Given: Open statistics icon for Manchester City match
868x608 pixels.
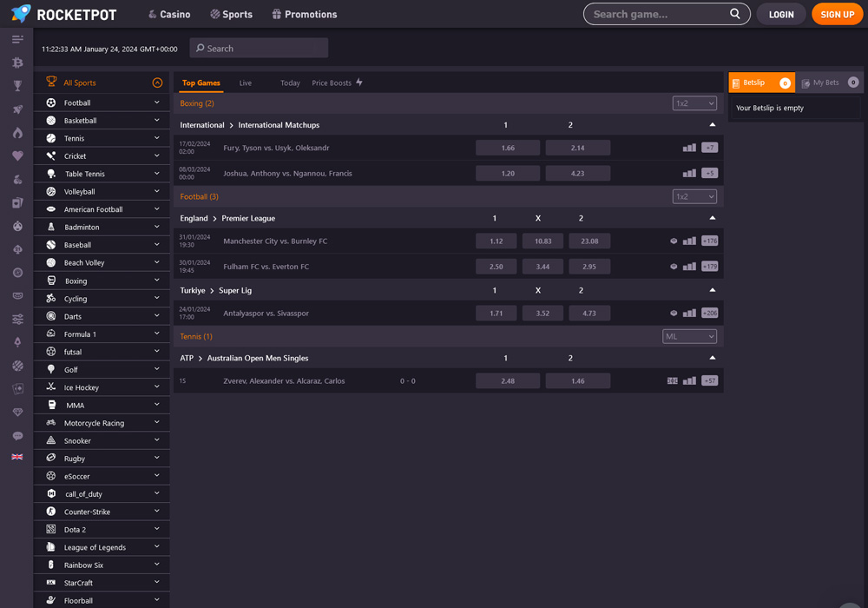Looking at the screenshot, I should [x=689, y=241].
